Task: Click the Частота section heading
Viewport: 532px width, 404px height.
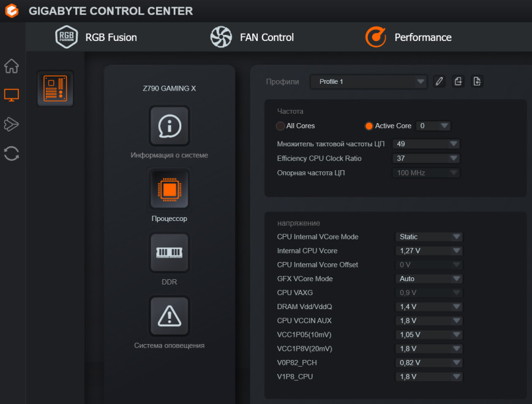Action: (290, 111)
